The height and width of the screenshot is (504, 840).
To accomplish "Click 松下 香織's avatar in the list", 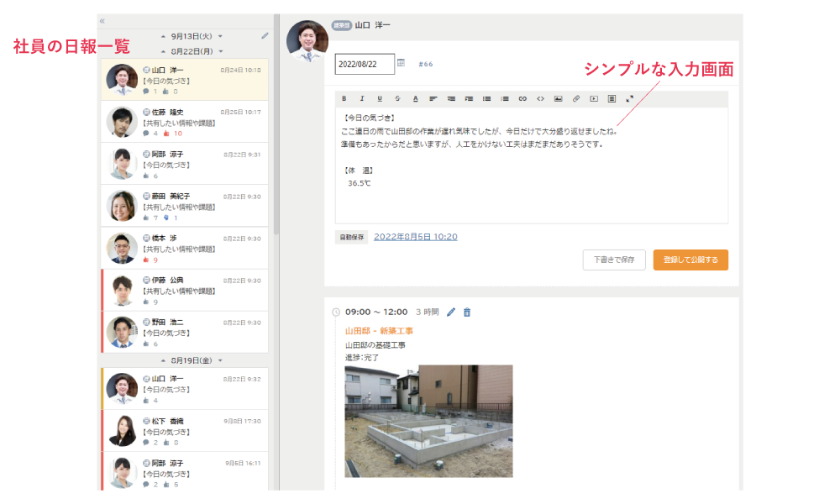I will click(x=122, y=431).
